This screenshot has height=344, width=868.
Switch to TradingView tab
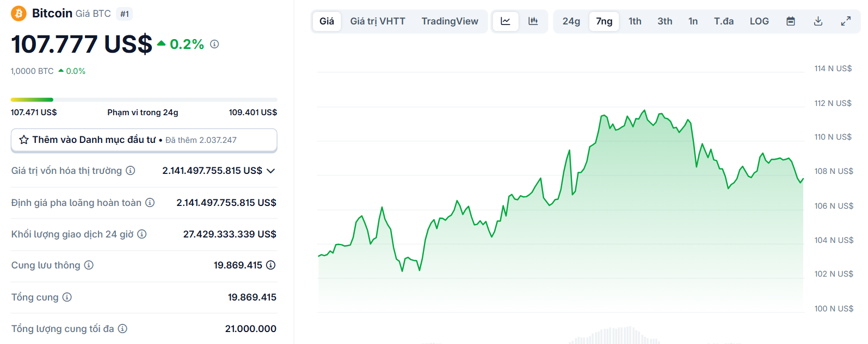tap(450, 21)
